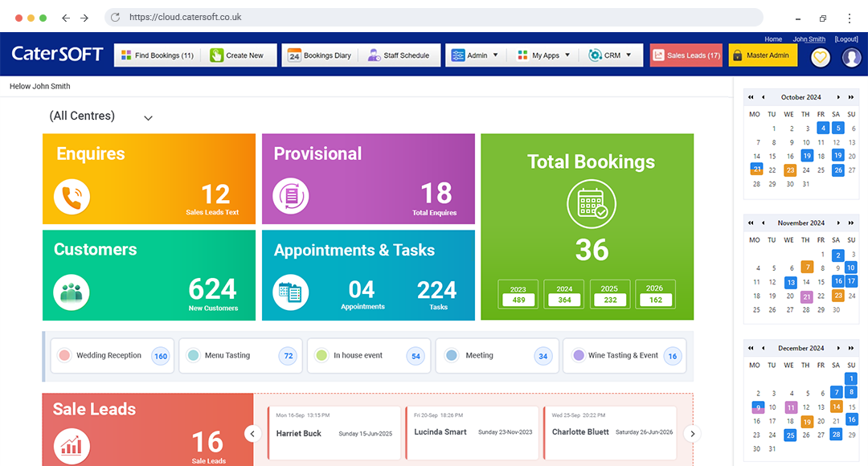Screen dimensions: 868x466
Task: Select the 2023 bookings count button
Action: point(518,294)
